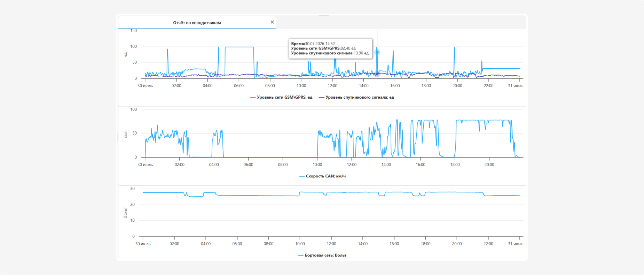Click the 06:00 label on the signal level chart
The image size is (644, 275).
239,86
